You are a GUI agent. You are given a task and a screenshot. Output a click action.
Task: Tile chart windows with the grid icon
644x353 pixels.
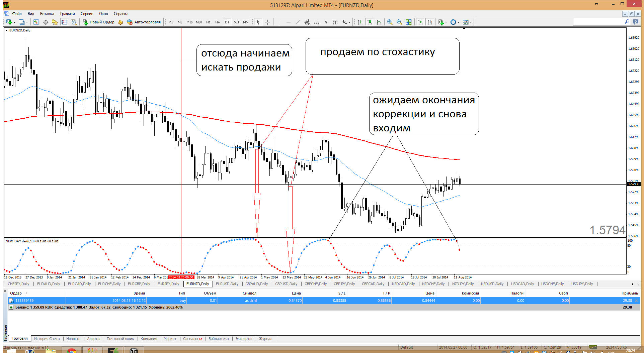[x=409, y=22]
